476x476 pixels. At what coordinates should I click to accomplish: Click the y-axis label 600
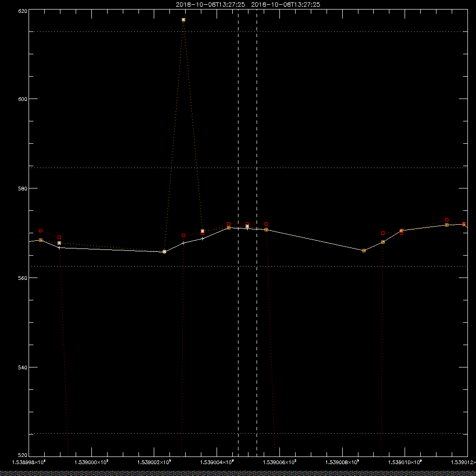point(23,99)
